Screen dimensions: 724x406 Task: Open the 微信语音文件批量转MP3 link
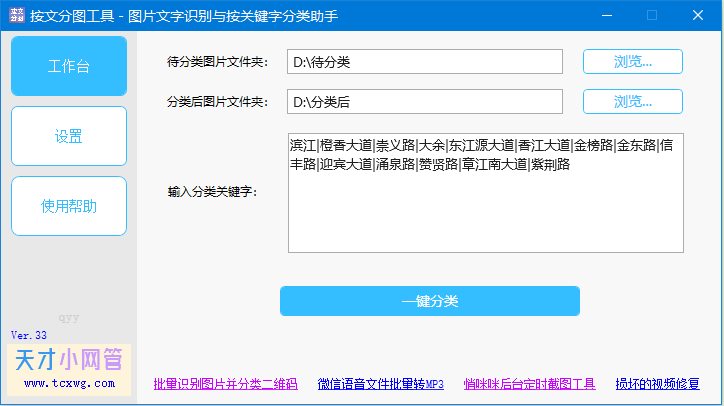click(x=380, y=384)
